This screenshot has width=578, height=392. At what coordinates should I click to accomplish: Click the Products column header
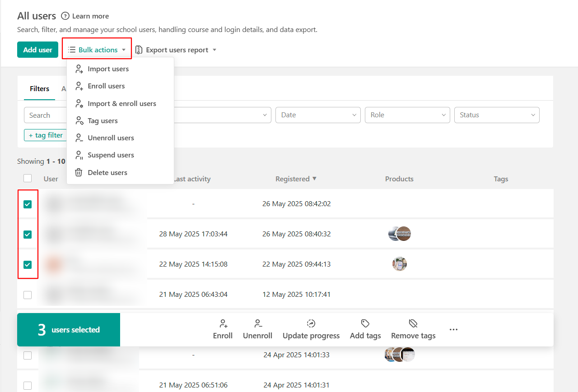click(399, 179)
